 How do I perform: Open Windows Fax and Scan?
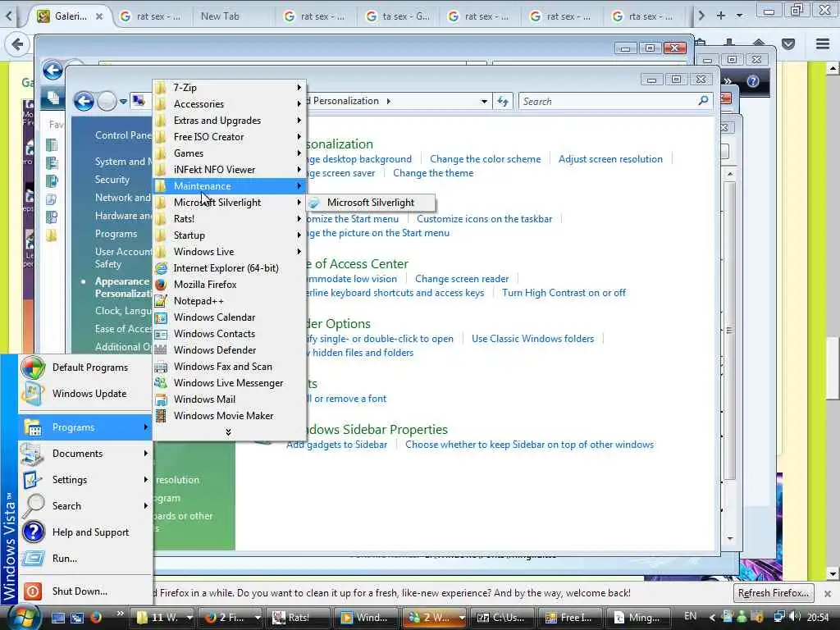tap(230, 367)
